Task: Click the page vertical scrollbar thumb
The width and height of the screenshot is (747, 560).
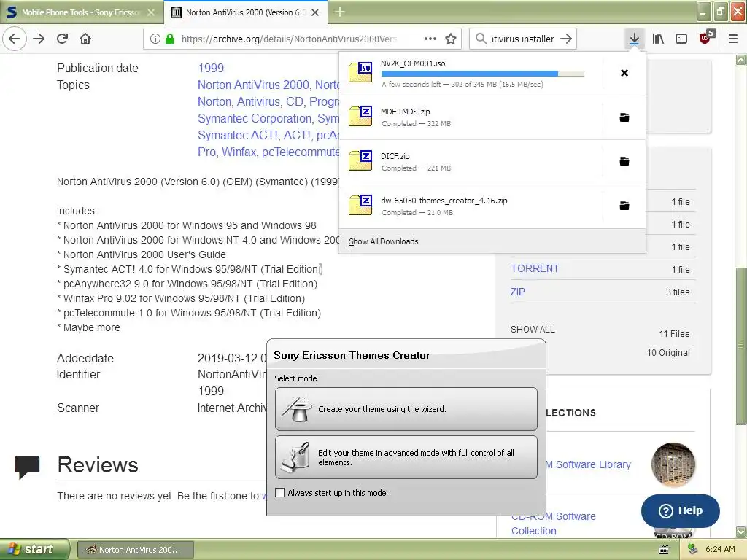Action: click(740, 346)
